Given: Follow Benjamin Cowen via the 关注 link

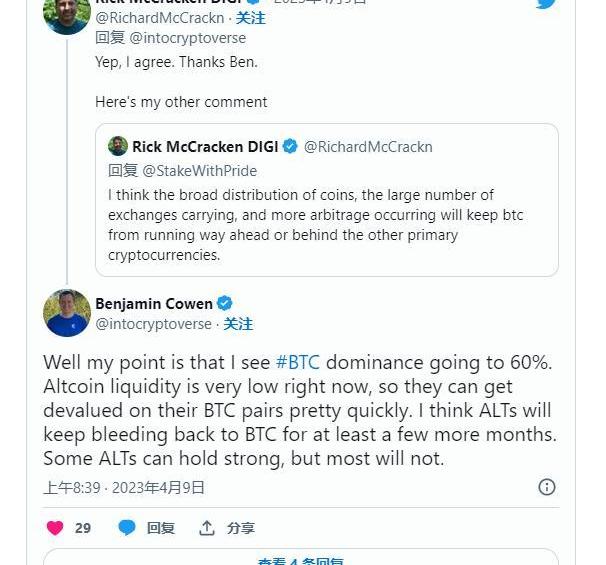Looking at the screenshot, I should [x=238, y=324].
